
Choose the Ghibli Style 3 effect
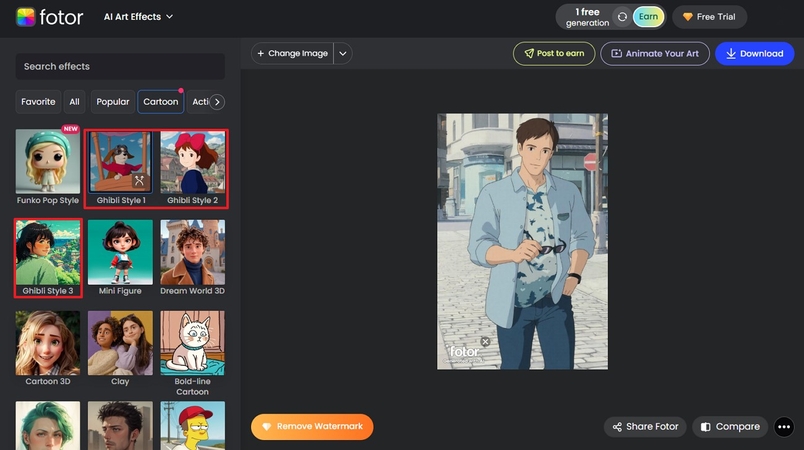point(48,257)
